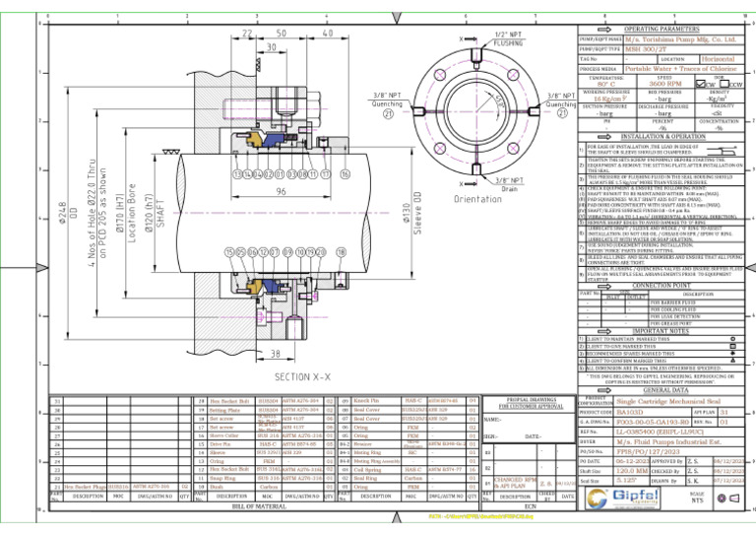Viewport: 756px width, 535px height.
Task: Click the circle symbol for client to maintain
Action: pos(732,339)
